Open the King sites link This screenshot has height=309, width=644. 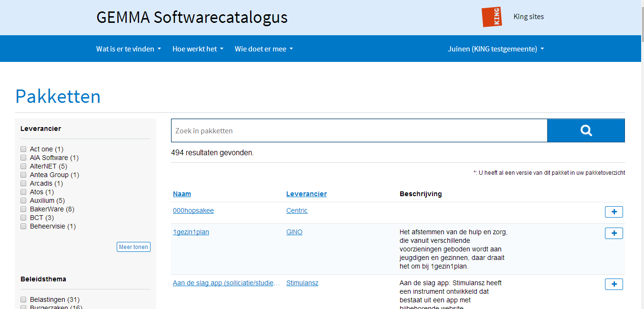click(x=529, y=17)
